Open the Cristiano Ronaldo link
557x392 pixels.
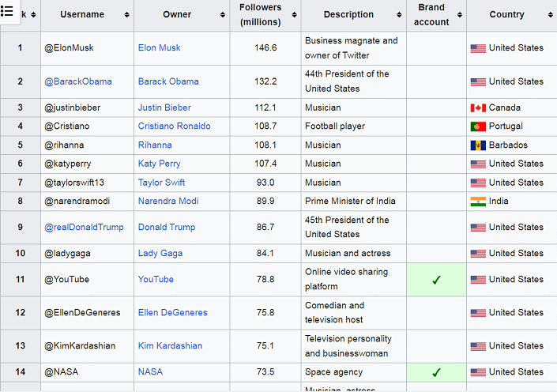(174, 126)
